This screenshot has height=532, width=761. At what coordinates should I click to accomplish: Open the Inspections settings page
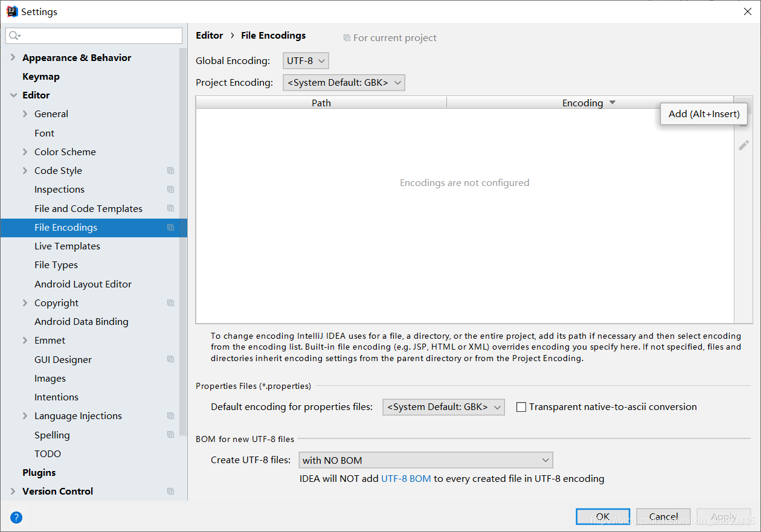59,190
